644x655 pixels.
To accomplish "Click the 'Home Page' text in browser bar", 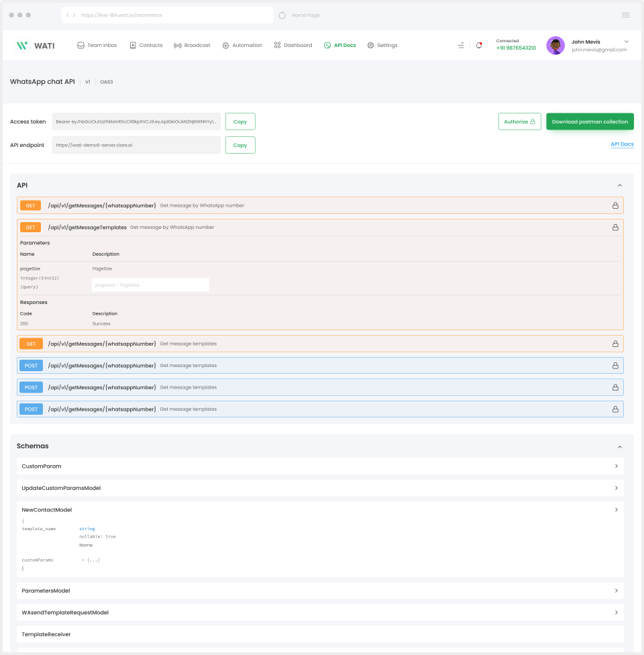I will click(305, 15).
